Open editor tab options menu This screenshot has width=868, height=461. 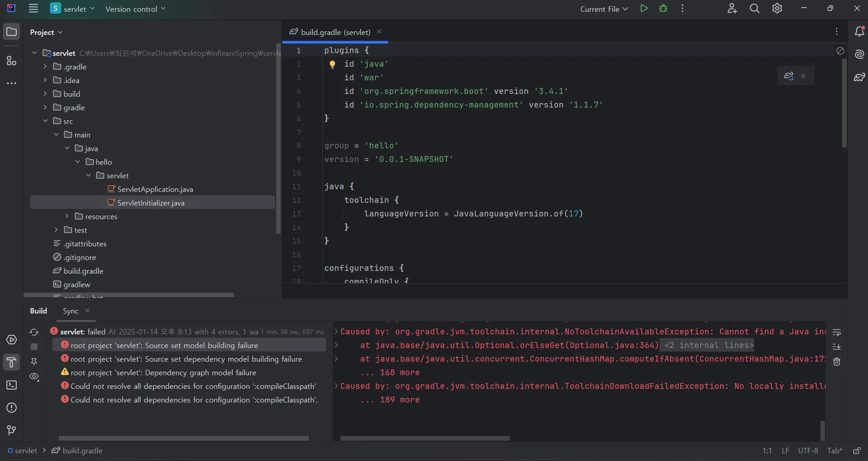point(837,32)
